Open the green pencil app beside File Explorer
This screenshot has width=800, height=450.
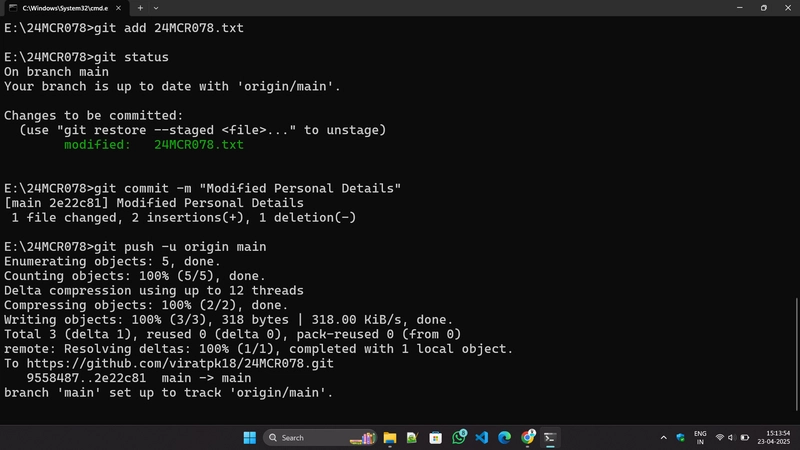(412, 438)
